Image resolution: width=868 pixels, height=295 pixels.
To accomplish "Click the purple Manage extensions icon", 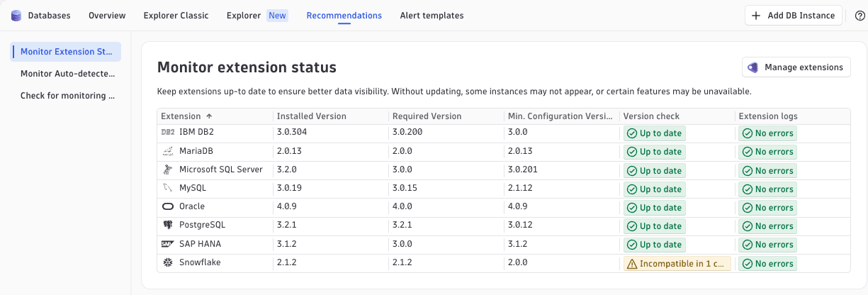I will [x=754, y=67].
